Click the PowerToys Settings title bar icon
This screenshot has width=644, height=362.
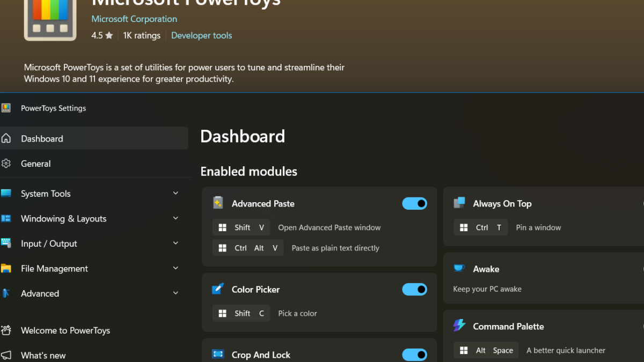click(x=6, y=108)
